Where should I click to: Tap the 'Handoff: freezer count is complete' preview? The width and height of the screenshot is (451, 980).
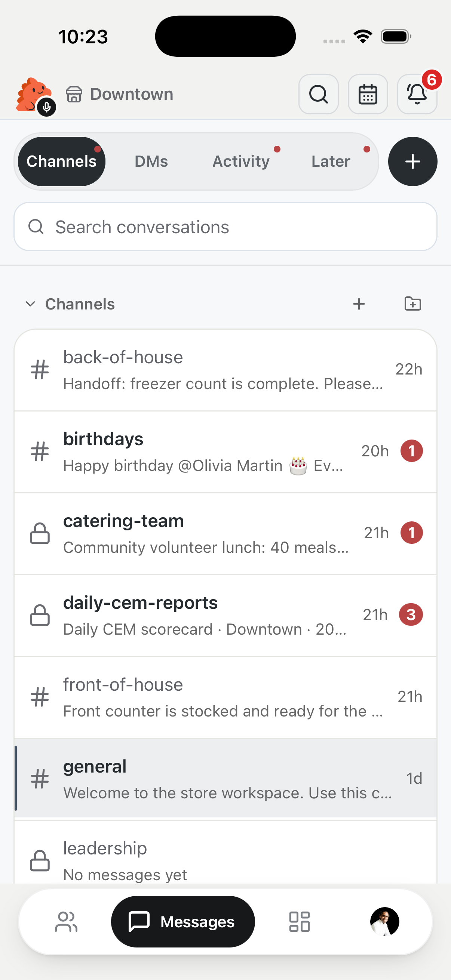223,383
